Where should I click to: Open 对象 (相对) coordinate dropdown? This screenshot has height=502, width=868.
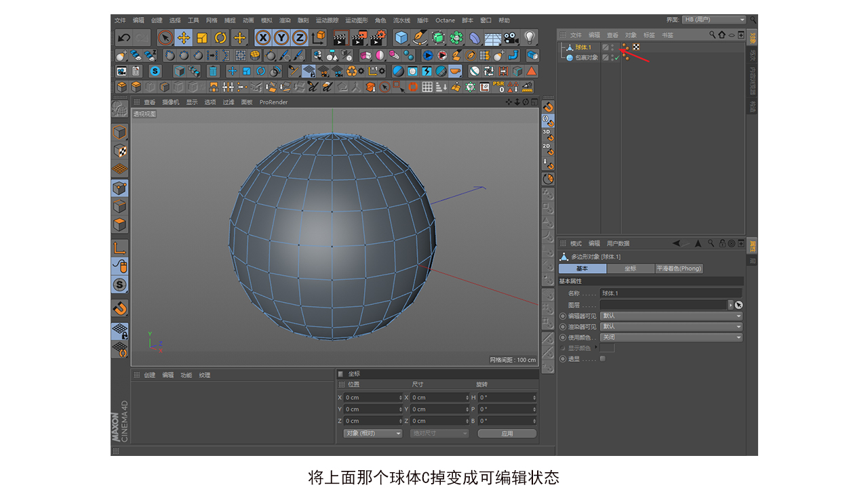[372, 433]
